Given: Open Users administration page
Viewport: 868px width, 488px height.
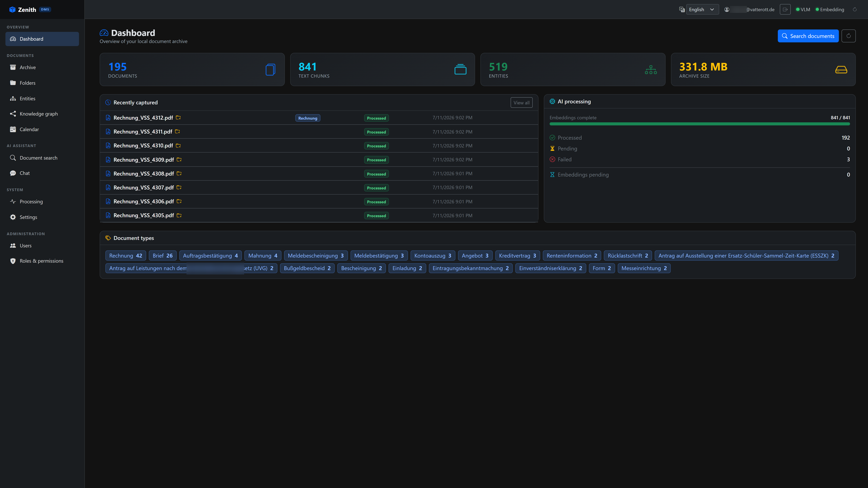Looking at the screenshot, I should point(42,246).
